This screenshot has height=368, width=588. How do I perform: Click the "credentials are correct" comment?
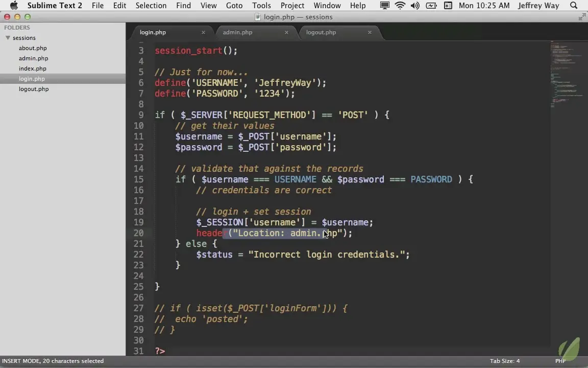pyautogui.click(x=263, y=190)
